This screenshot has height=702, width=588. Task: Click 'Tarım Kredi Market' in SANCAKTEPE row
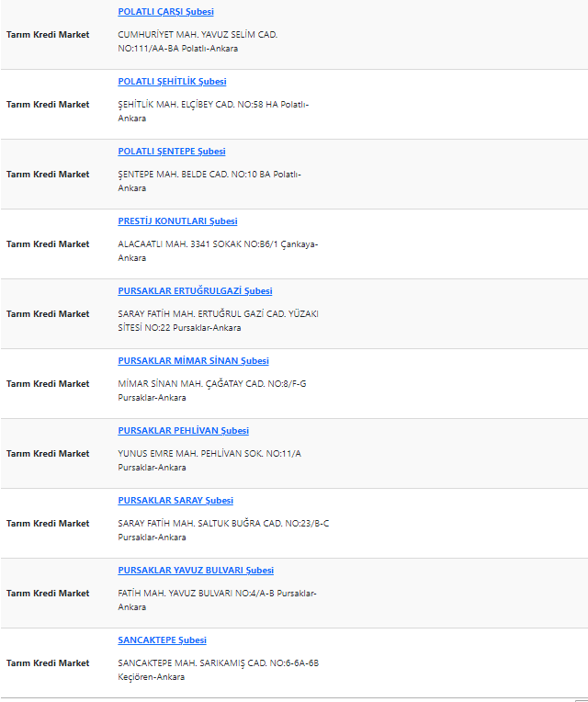[48, 663]
